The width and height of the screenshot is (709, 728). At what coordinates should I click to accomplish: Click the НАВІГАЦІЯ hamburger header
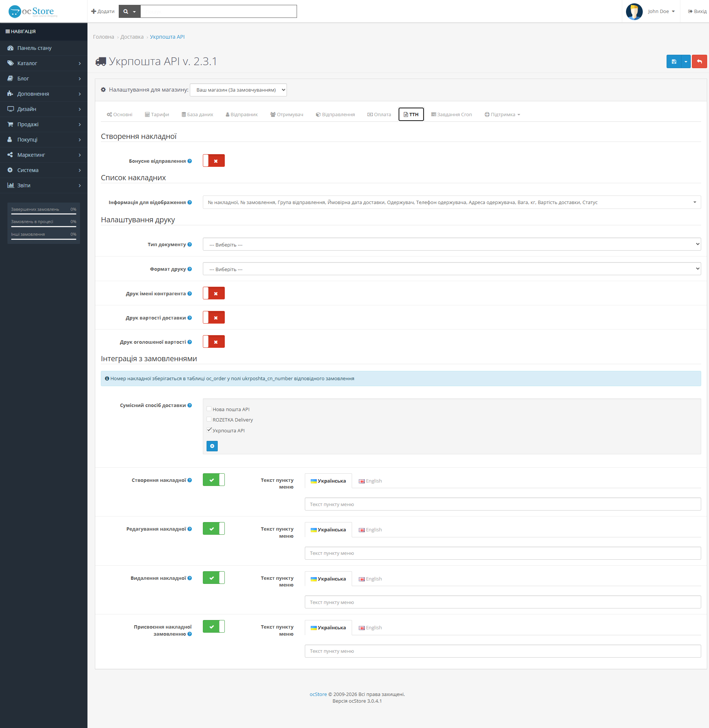pos(20,32)
